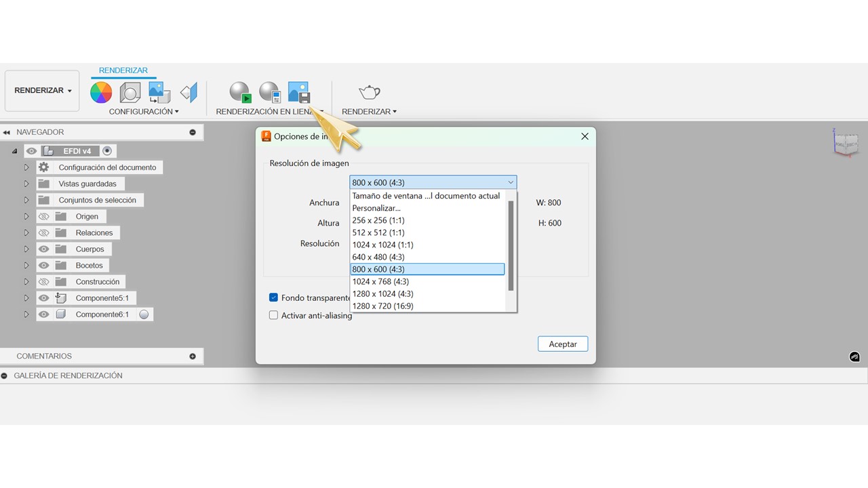Uncheck the Fondo transparente checkbox

(274, 298)
